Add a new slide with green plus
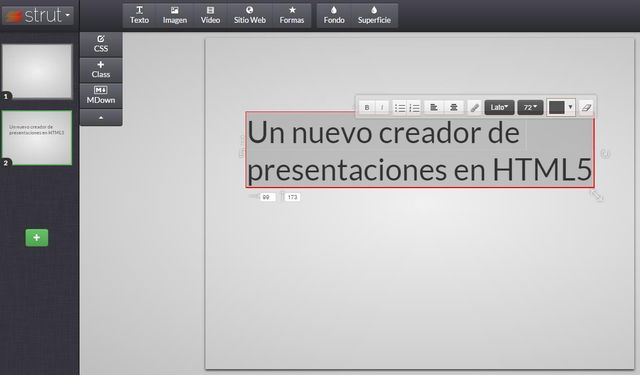This screenshot has width=640, height=375. click(37, 237)
